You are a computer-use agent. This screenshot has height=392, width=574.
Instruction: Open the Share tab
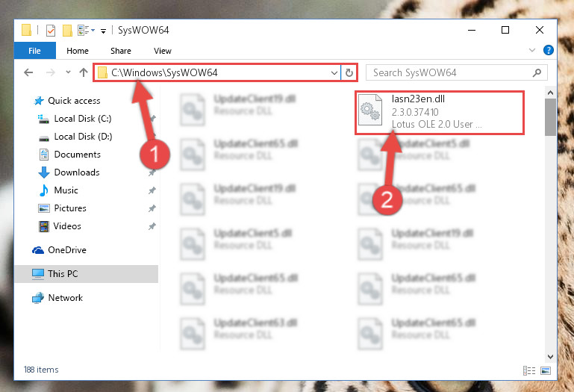(121, 51)
